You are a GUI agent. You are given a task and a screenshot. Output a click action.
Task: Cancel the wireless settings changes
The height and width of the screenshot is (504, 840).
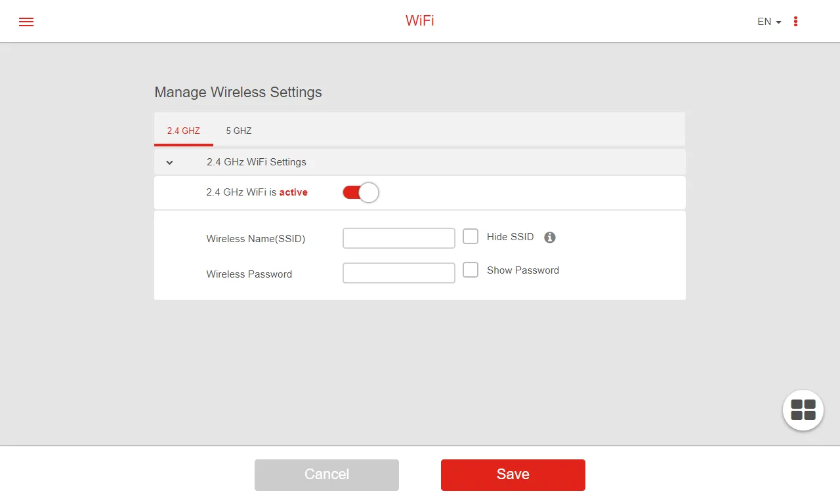[x=326, y=474]
